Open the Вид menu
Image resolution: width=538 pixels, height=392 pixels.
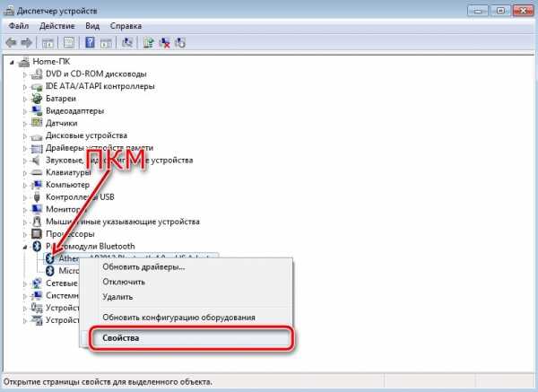click(x=92, y=26)
